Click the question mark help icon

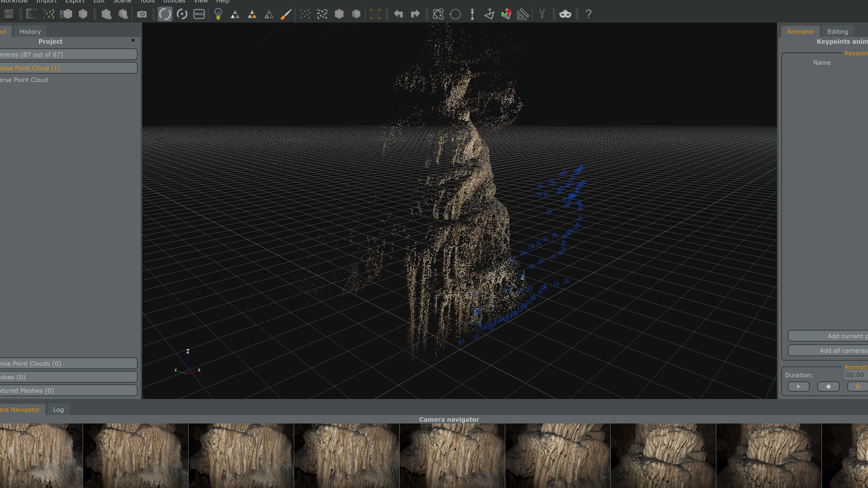point(588,14)
